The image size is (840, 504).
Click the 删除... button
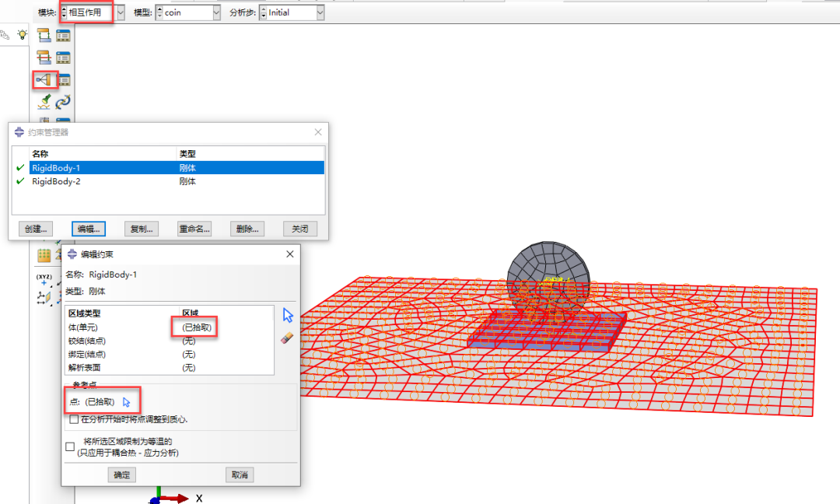pos(247,229)
